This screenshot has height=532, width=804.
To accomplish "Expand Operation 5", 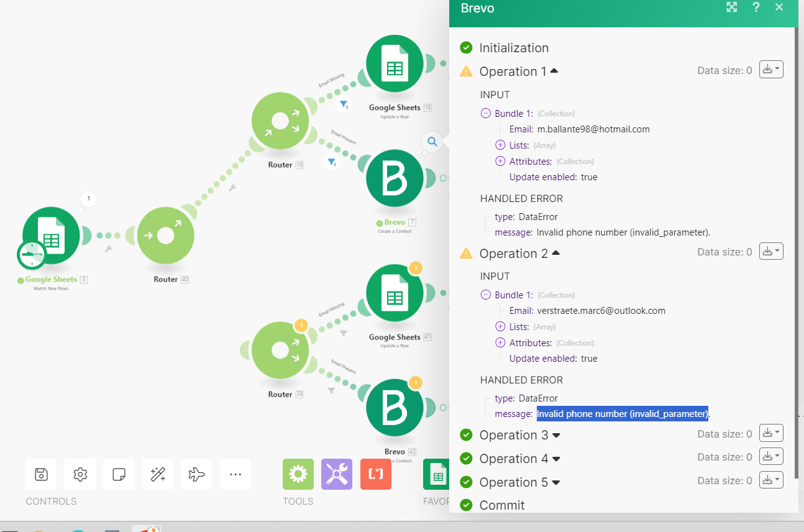I will point(556,482).
